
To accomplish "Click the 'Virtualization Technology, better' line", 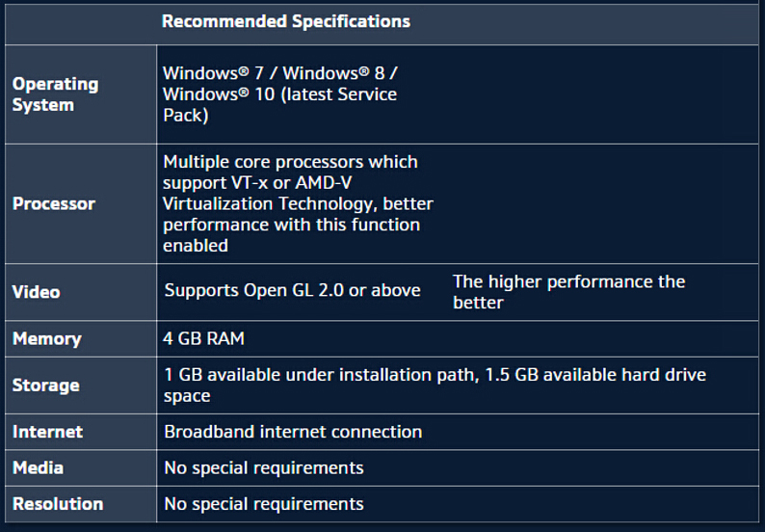I will (x=298, y=204).
